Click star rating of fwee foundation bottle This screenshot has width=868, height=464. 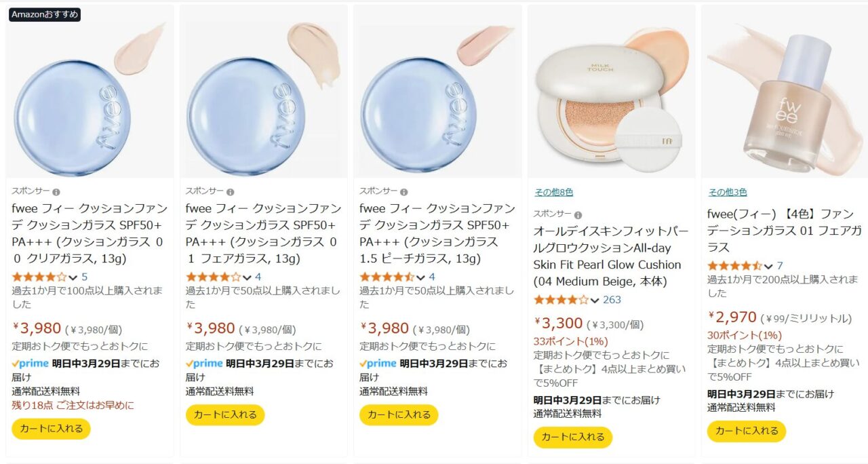735,266
